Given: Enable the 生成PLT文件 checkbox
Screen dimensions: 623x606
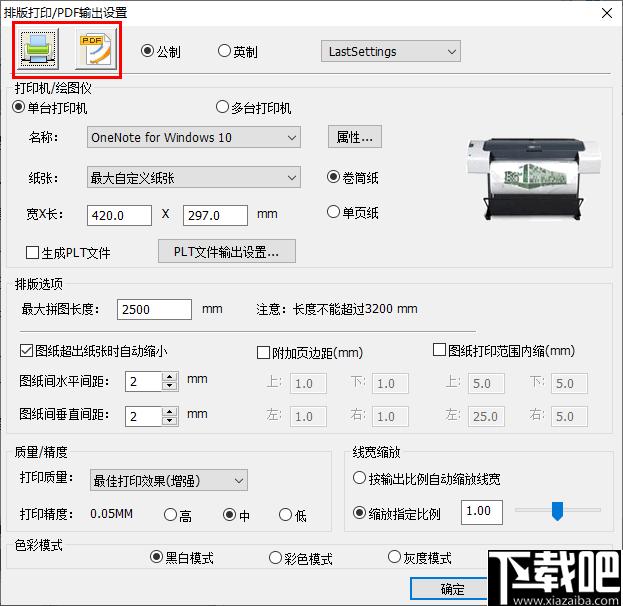Looking at the screenshot, I should point(33,253).
